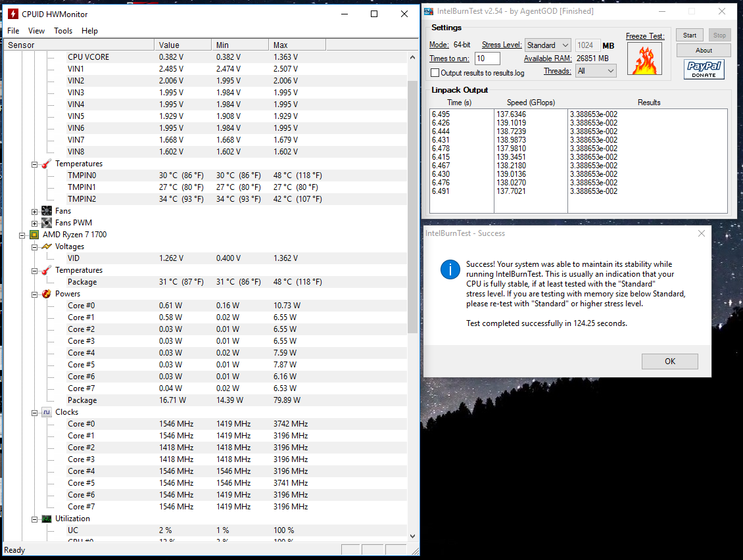Click the Times to run input field
The image size is (743, 560).
pyautogui.click(x=487, y=58)
